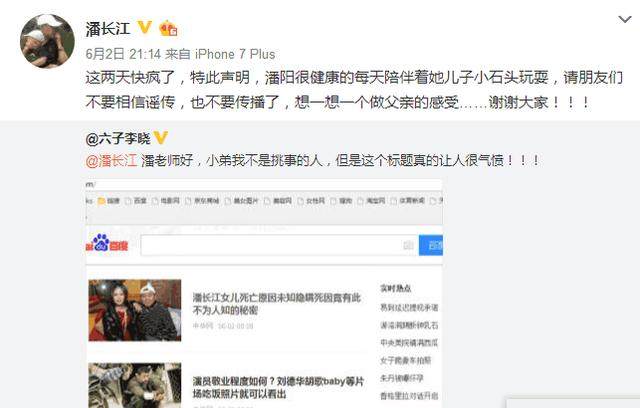This screenshot has height=408, width=640.
Task: Expand the post options chevron at top right
Action: 624,19
